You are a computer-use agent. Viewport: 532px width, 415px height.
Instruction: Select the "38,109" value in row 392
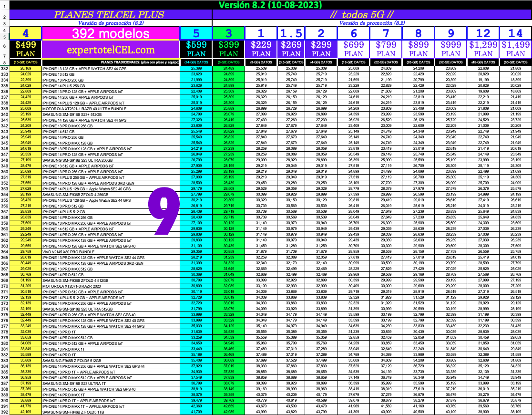(516, 412)
